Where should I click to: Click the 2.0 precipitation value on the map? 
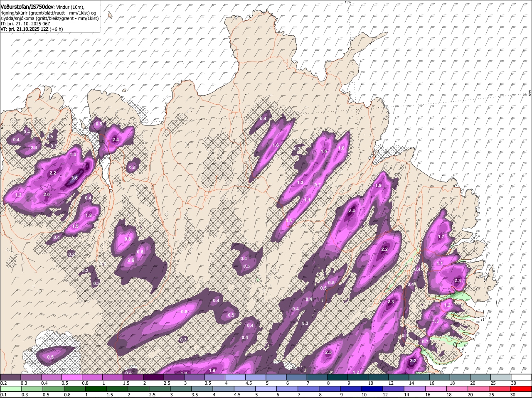pos(47,194)
